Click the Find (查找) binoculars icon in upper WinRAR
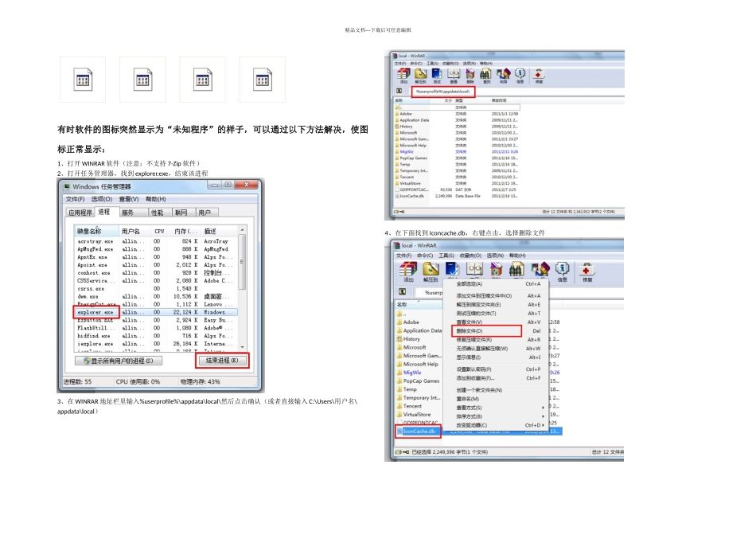 point(486,76)
